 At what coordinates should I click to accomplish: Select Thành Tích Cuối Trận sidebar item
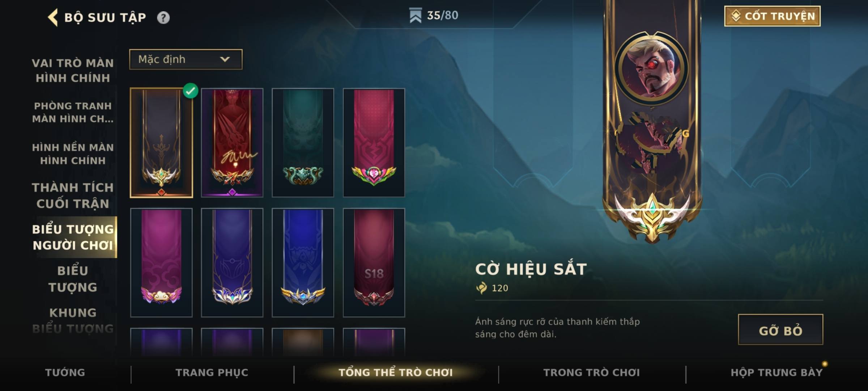[73, 195]
